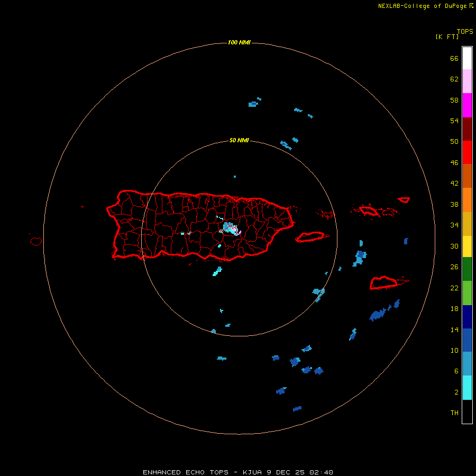Click the small Mona island outline far west

click(x=36, y=241)
